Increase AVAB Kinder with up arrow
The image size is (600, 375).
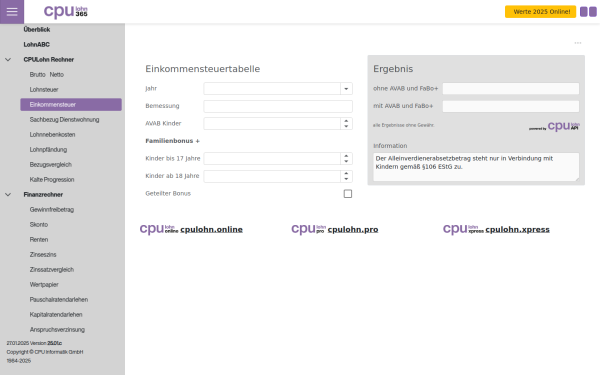pyautogui.click(x=346, y=121)
